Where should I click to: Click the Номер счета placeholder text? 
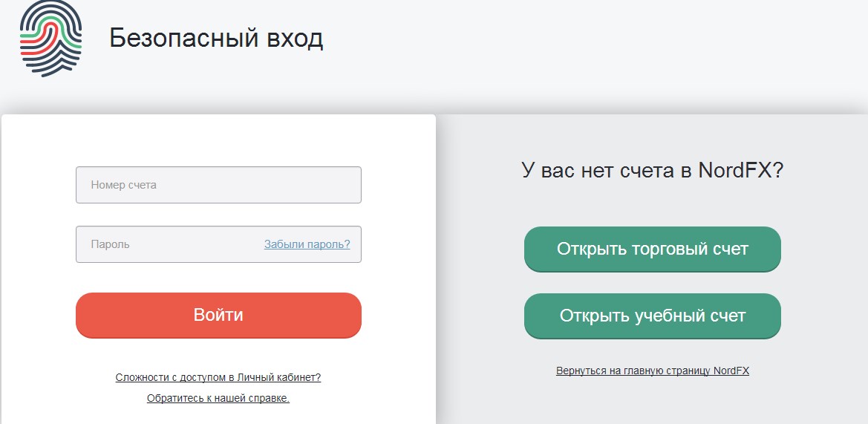tap(123, 185)
